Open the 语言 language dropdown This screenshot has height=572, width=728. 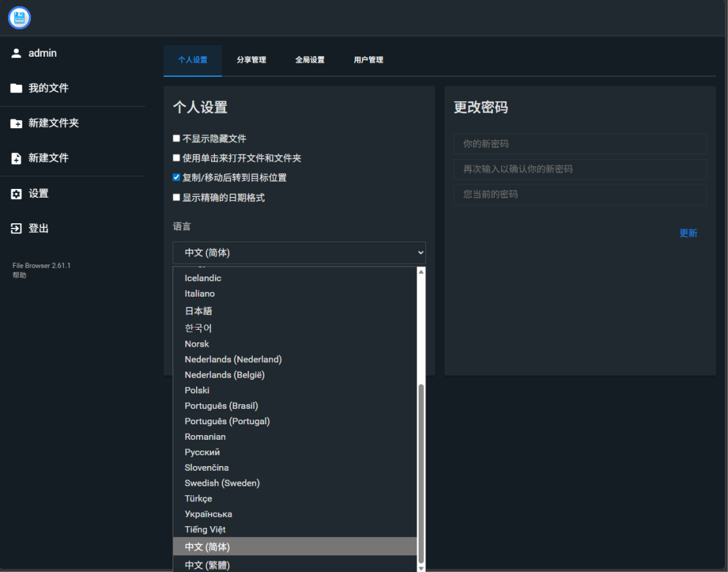(299, 252)
